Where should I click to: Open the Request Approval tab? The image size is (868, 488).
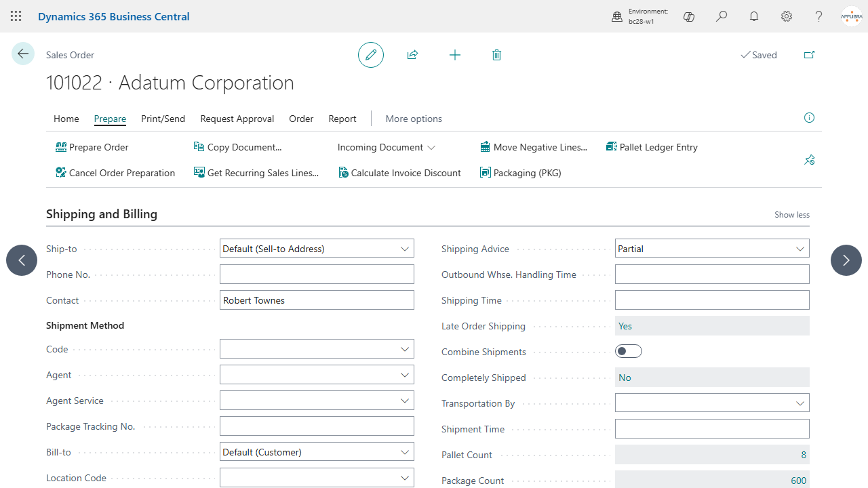(x=237, y=119)
